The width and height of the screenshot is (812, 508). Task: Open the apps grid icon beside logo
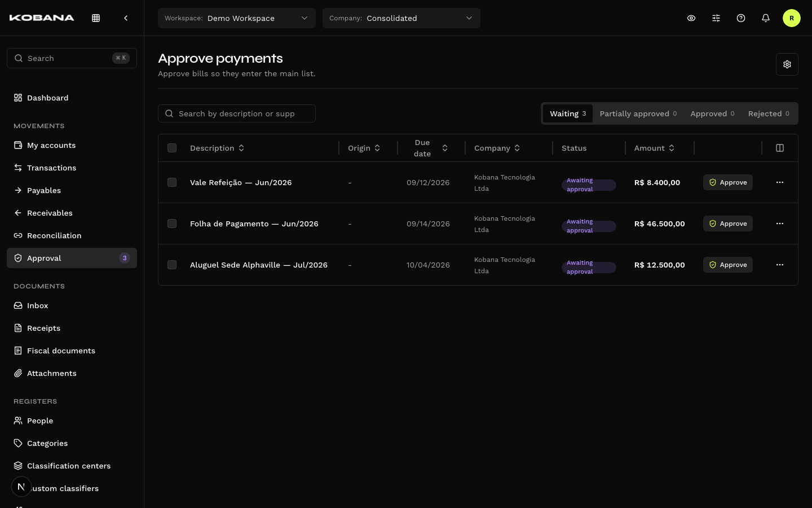(x=96, y=18)
